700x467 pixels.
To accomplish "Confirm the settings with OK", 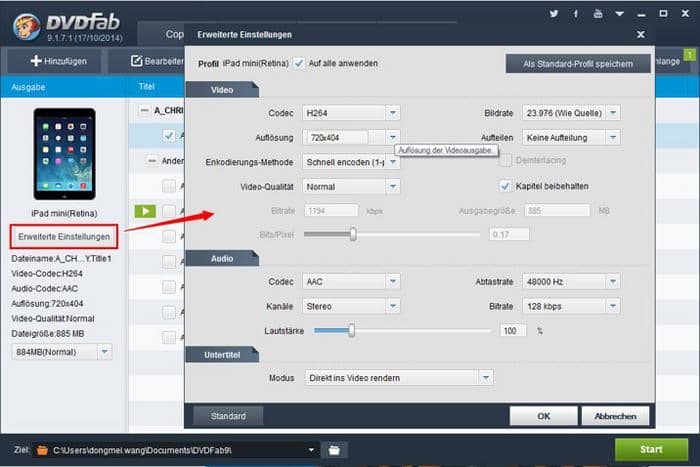I will (543, 416).
